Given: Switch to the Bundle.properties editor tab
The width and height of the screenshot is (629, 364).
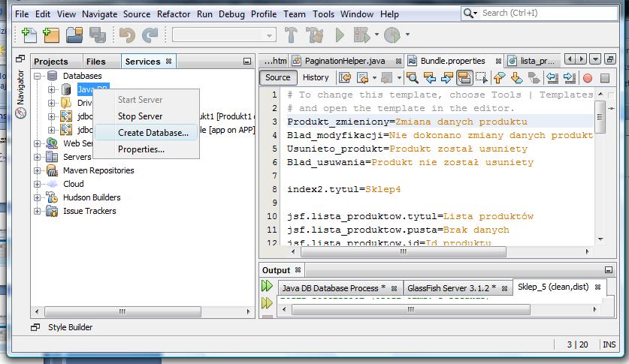Looking at the screenshot, I should [453, 61].
